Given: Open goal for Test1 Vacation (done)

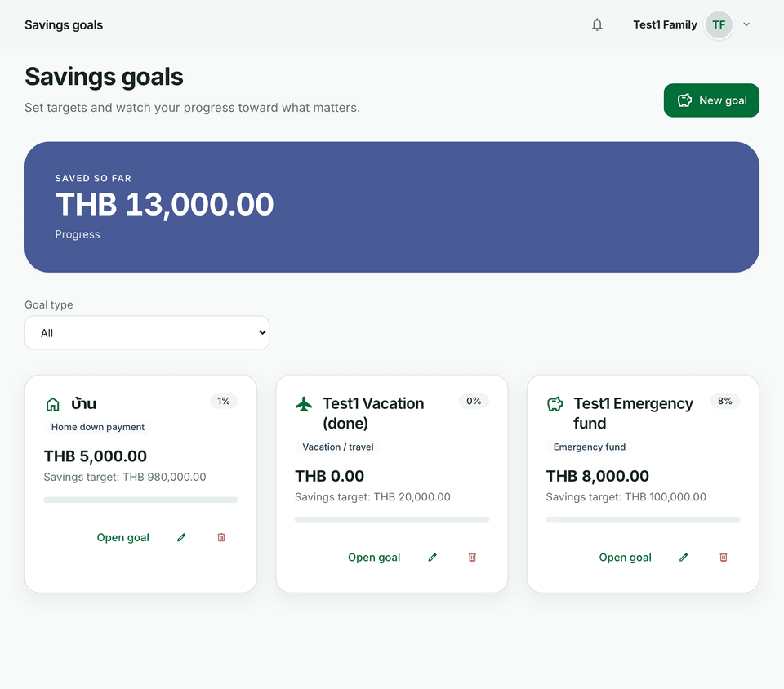Looking at the screenshot, I should [374, 558].
